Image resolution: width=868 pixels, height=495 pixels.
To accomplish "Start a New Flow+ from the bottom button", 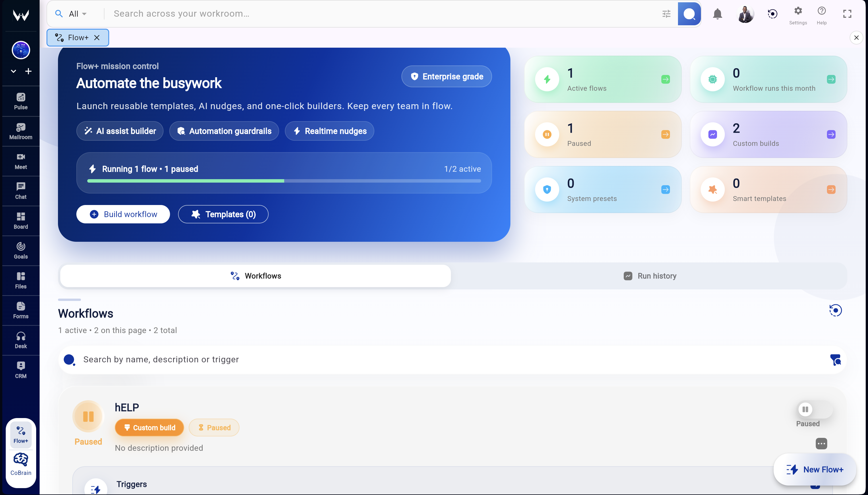I will 815,469.
